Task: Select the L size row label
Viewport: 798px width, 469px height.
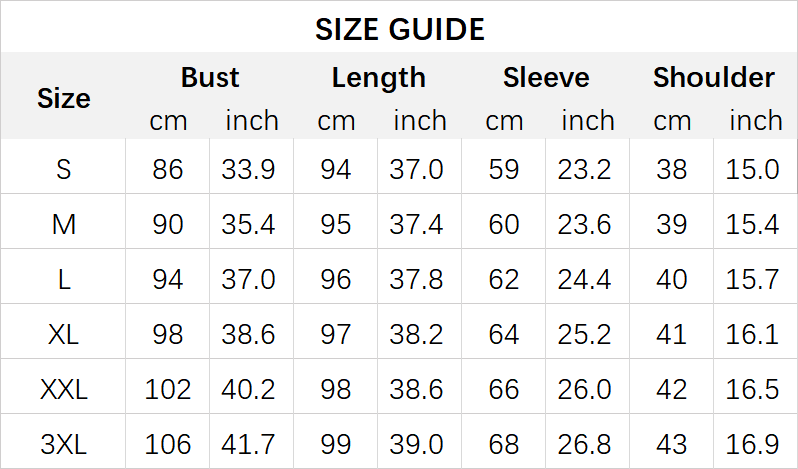Action: pyautogui.click(x=63, y=279)
